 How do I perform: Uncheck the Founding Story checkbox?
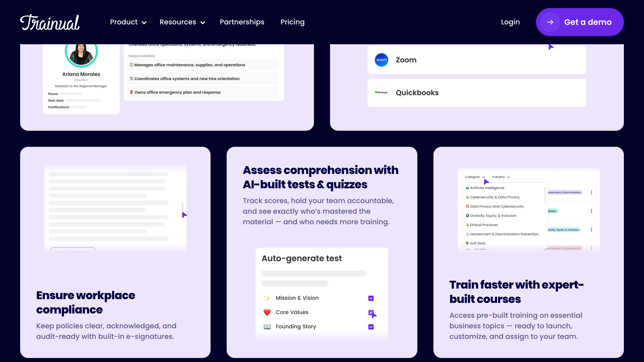(371, 327)
